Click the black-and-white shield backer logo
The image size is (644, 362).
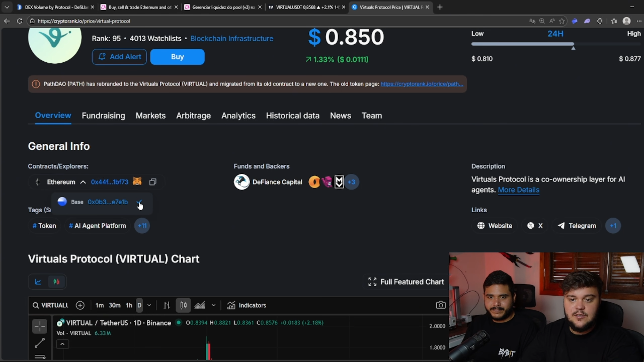(339, 182)
